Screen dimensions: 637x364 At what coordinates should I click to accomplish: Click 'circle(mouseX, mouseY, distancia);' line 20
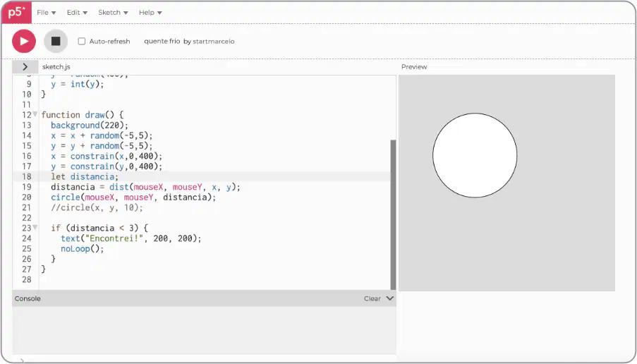click(x=133, y=198)
